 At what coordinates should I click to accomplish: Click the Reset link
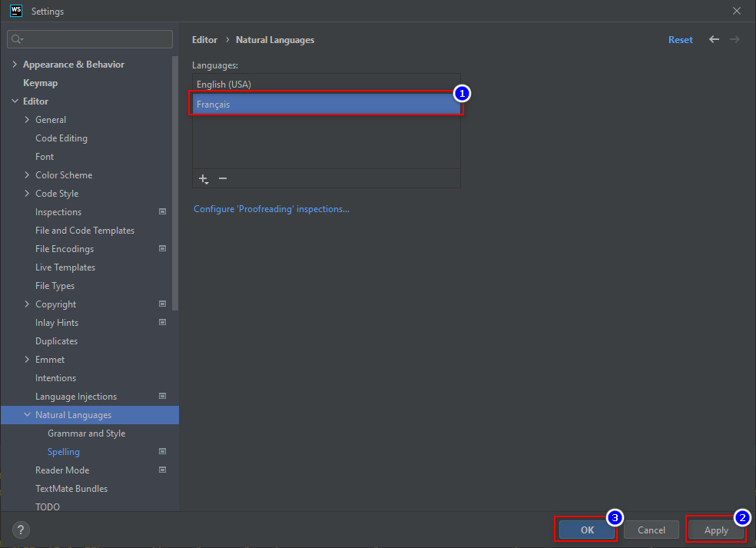pyautogui.click(x=680, y=40)
